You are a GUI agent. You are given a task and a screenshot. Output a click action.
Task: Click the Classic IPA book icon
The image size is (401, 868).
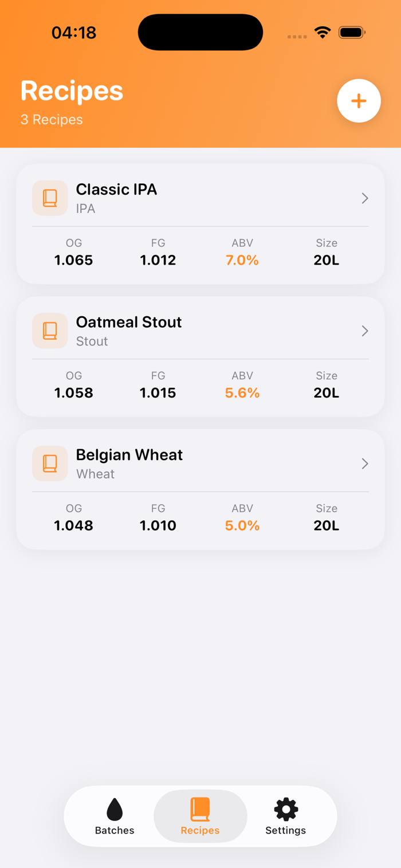point(50,198)
